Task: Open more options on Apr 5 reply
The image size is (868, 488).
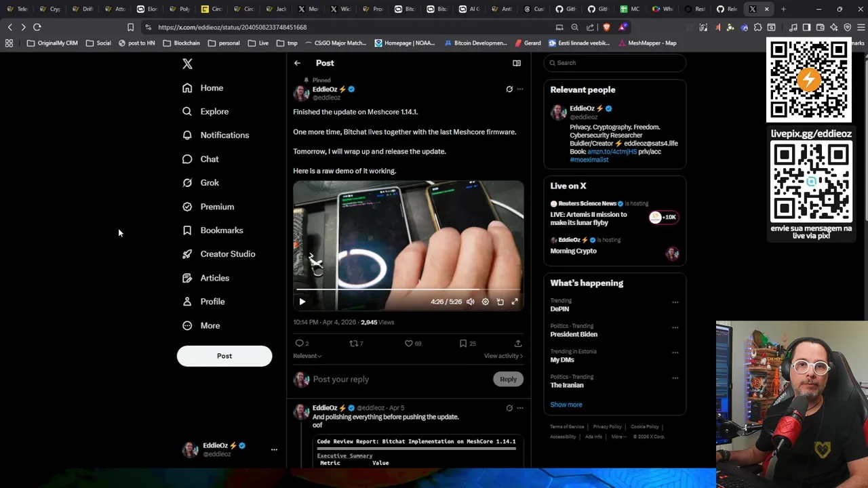Action: (520, 408)
